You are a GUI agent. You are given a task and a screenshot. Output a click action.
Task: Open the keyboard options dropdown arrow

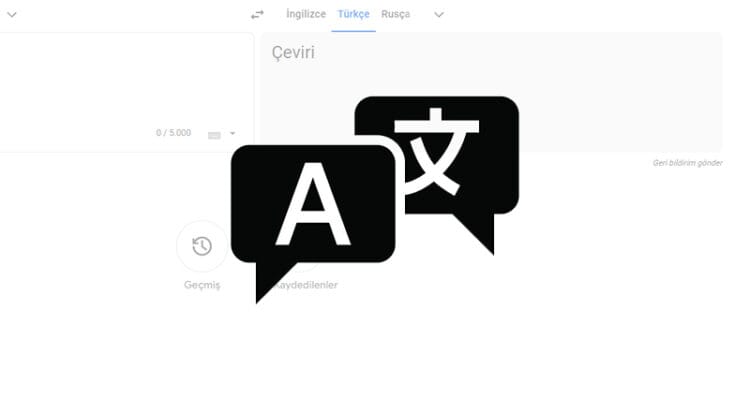233,134
